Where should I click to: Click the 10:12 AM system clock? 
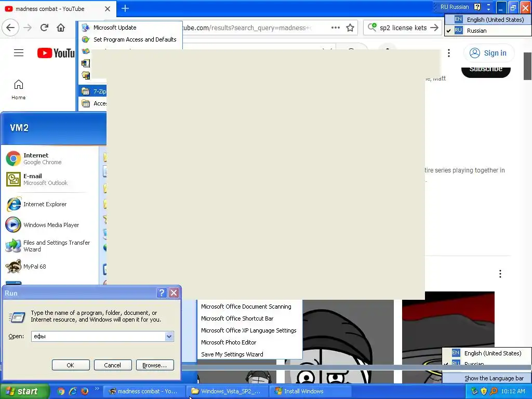click(x=513, y=391)
